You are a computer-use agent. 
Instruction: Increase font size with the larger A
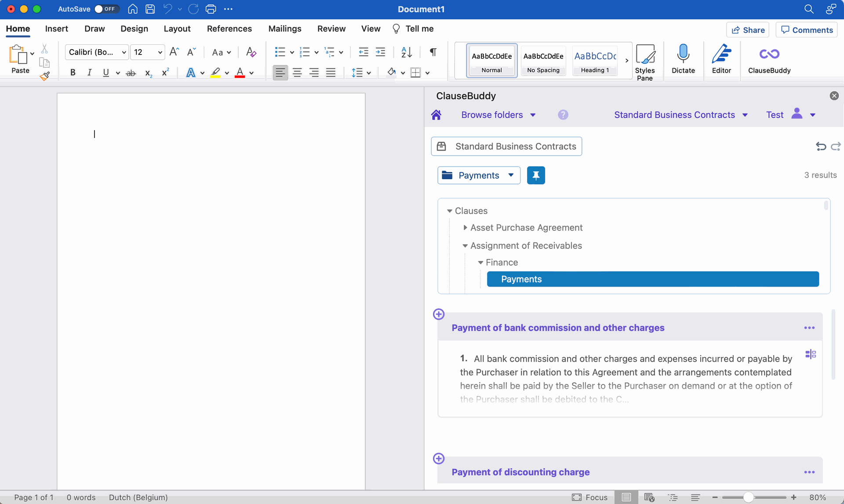click(x=174, y=52)
